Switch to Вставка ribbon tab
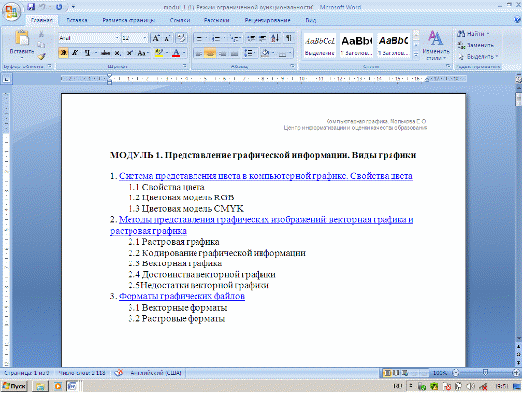The width and height of the screenshot is (523, 393). [77, 20]
